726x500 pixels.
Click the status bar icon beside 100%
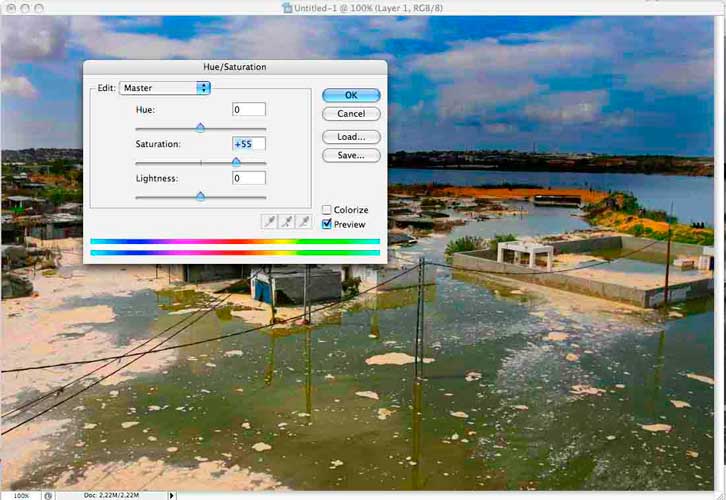[49, 495]
